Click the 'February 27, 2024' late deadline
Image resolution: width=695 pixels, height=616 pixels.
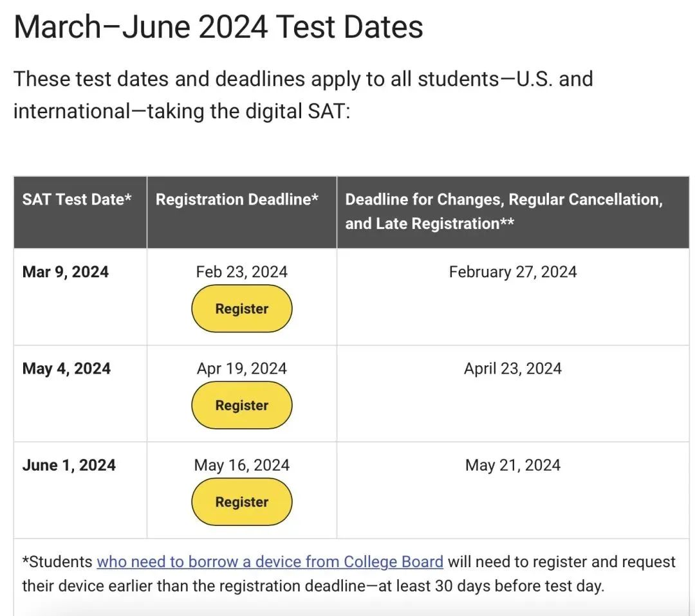[512, 272]
